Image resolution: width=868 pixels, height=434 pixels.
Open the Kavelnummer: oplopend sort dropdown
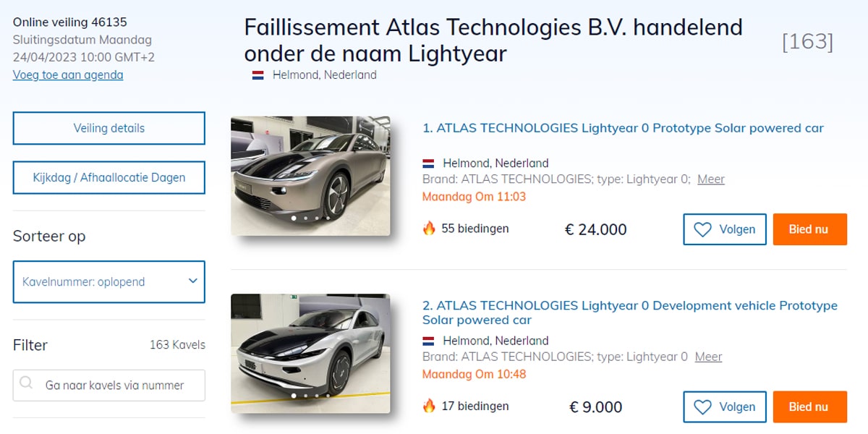109,281
